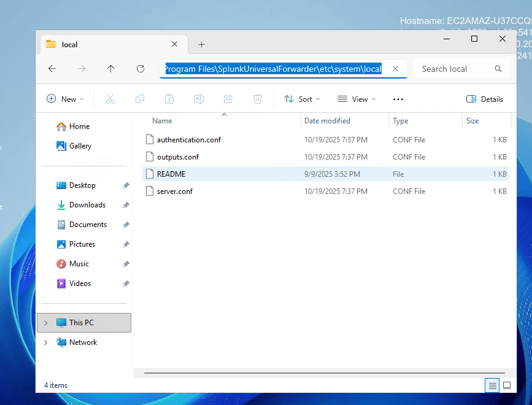532x405 pixels.
Task: Click the Back navigation arrow
Action: pos(52,69)
